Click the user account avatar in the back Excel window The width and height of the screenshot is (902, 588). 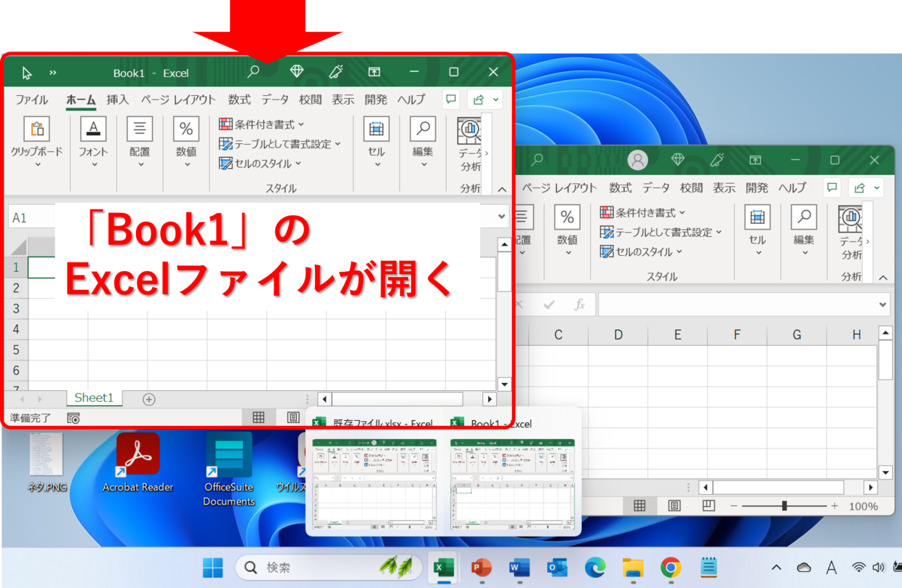638,160
